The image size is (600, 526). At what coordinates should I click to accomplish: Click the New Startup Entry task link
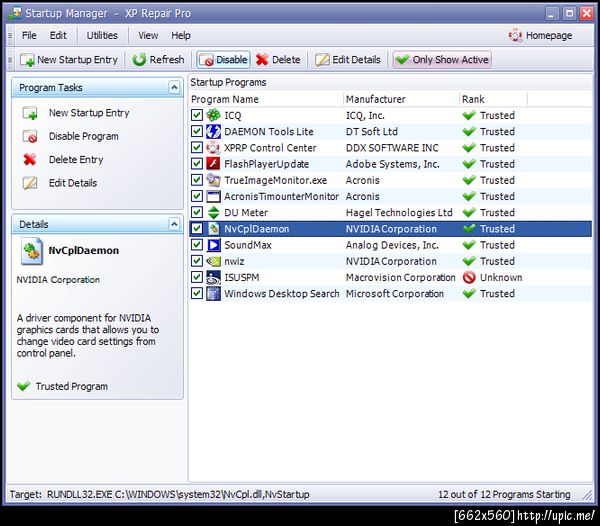(x=89, y=113)
